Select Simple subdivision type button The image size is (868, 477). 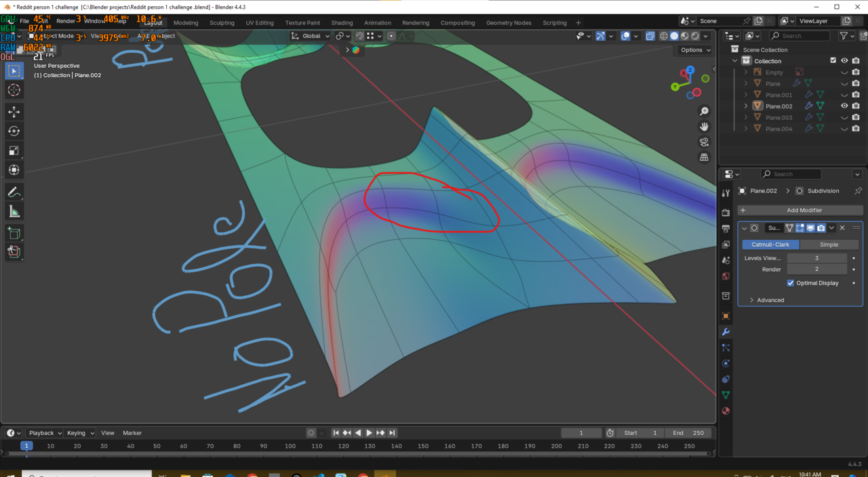click(829, 245)
